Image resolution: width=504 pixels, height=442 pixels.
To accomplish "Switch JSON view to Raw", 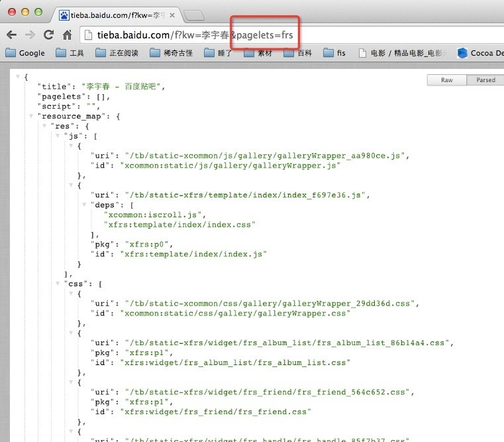I will [x=447, y=80].
